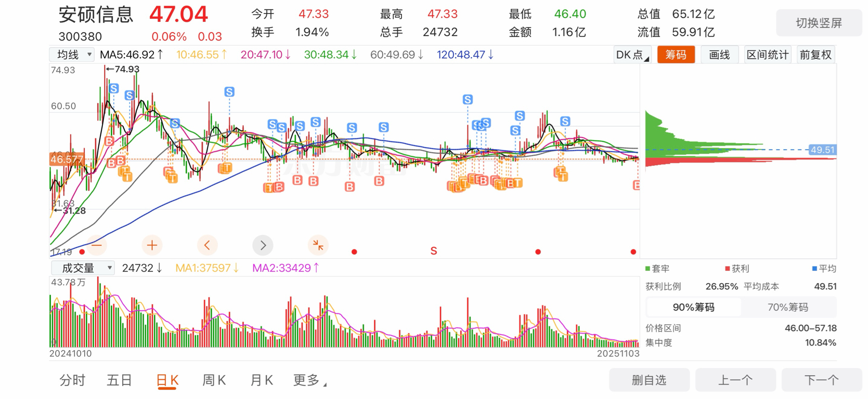This screenshot has width=868, height=399.
Task: Click the 60:49.69 moving average value
Action: 397,55
